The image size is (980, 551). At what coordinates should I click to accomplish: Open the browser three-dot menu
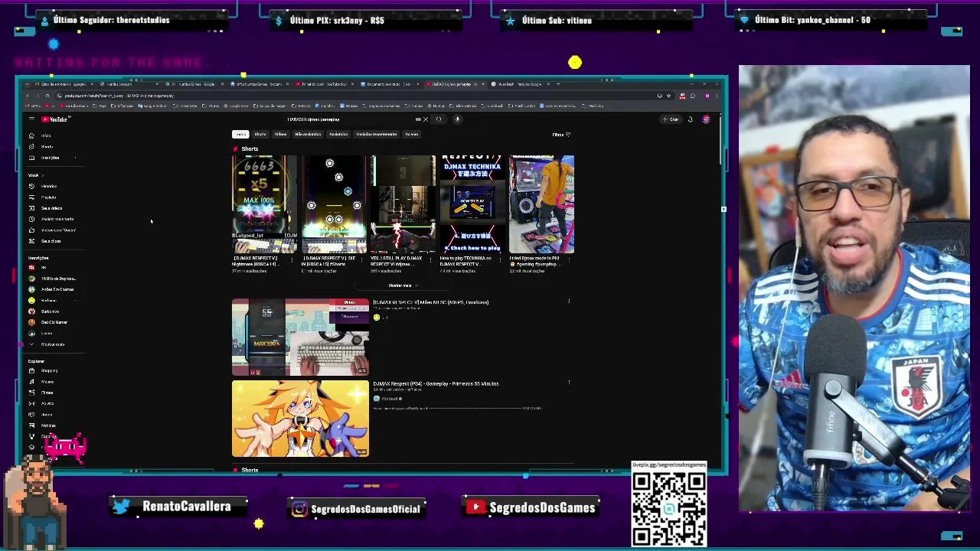(717, 96)
